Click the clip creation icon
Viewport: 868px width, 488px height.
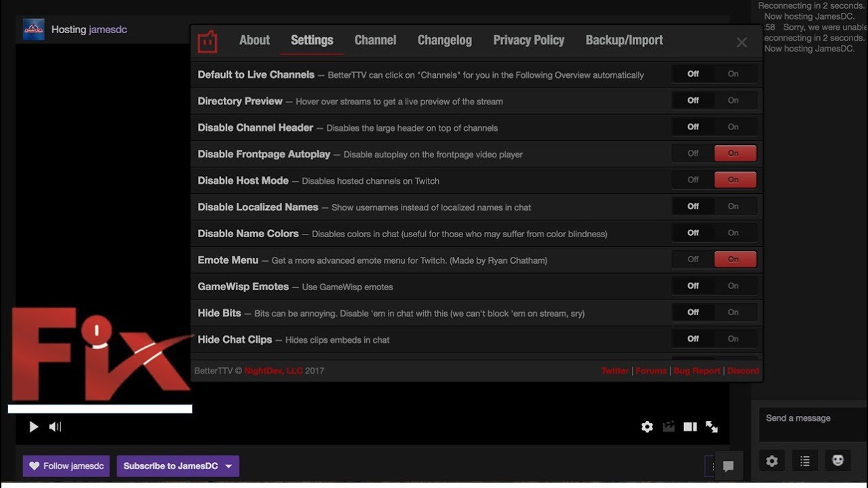pos(669,426)
